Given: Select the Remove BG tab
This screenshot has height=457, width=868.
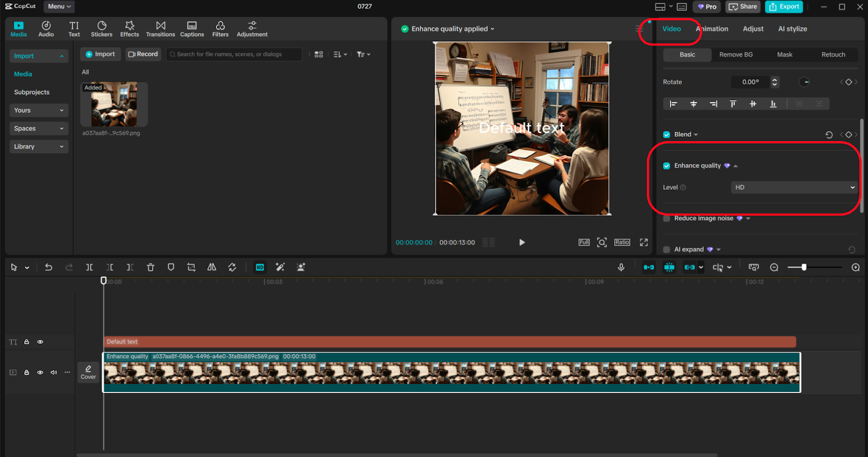Looking at the screenshot, I should [736, 55].
